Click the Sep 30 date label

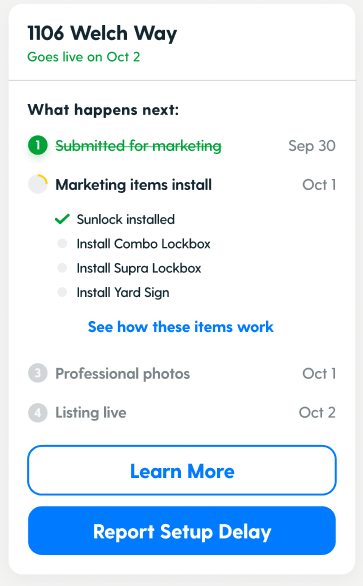(x=312, y=146)
